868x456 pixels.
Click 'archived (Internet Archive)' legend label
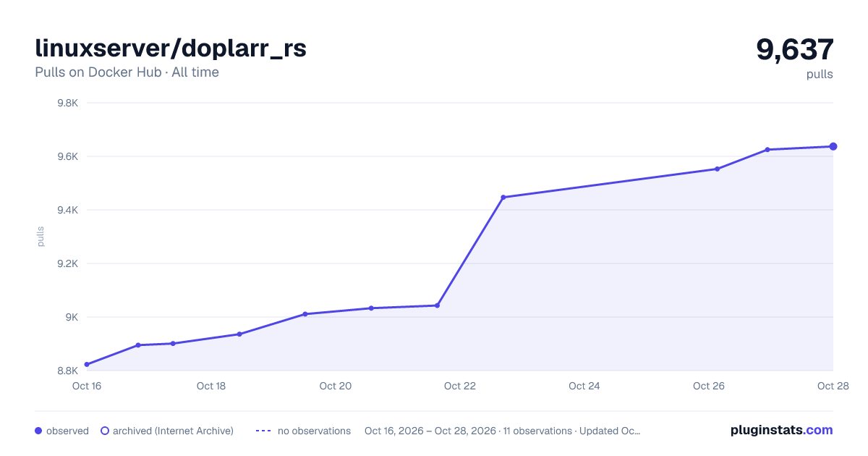tap(173, 431)
